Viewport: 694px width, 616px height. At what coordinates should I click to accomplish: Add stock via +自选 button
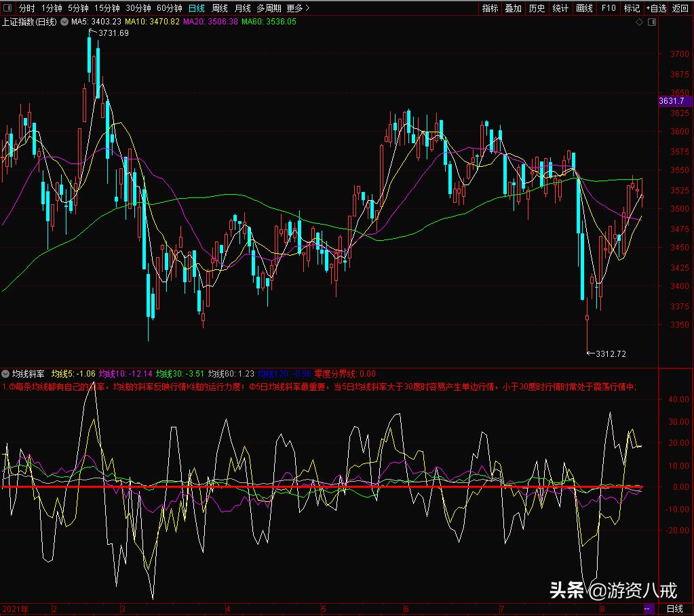[x=656, y=8]
